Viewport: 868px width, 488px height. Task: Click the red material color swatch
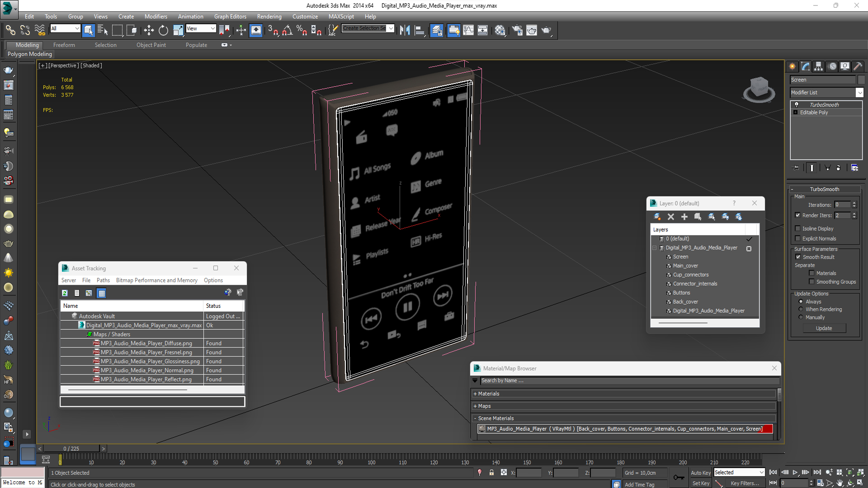point(768,429)
